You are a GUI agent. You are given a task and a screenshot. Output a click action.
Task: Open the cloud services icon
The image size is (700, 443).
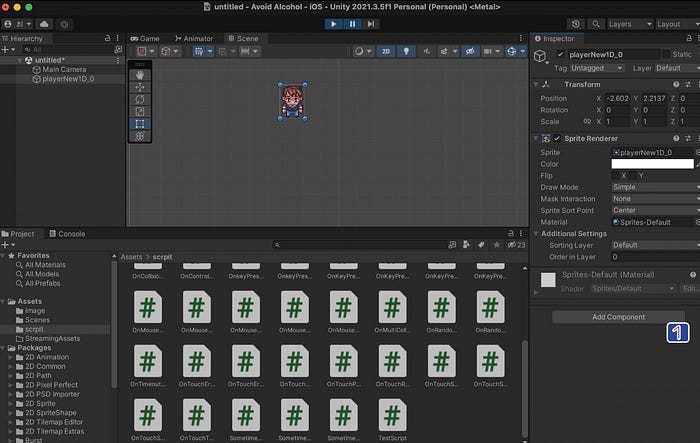coord(44,24)
